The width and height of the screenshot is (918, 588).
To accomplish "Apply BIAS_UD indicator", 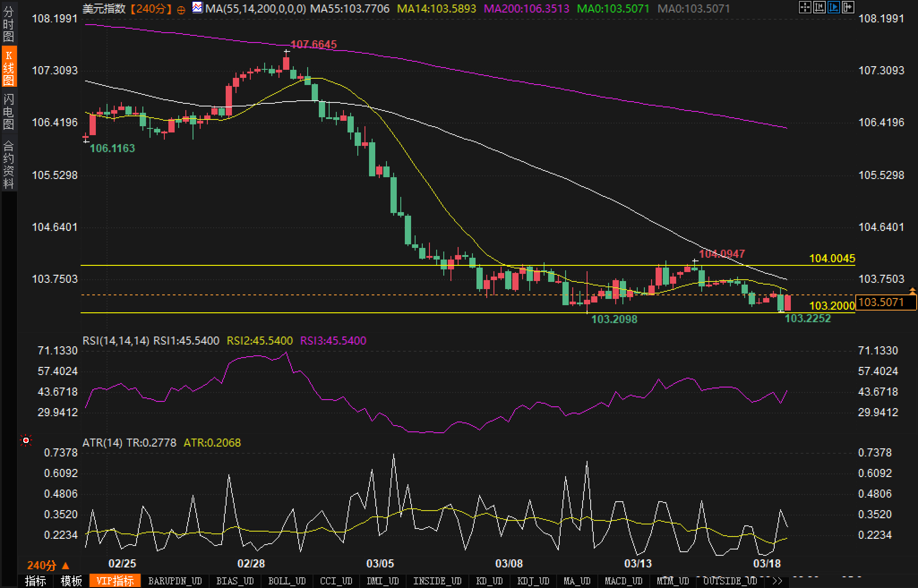I will (x=235, y=581).
